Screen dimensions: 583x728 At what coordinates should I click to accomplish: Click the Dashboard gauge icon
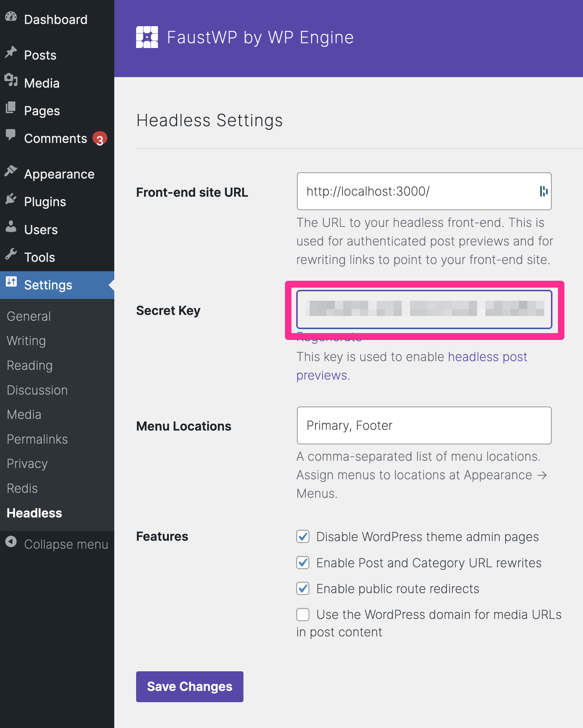11,17
